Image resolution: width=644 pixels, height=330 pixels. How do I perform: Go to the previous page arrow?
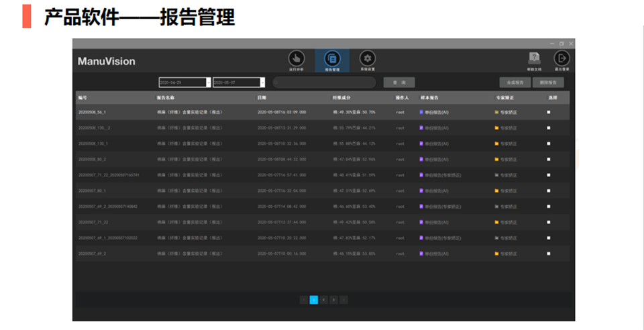[x=304, y=300]
